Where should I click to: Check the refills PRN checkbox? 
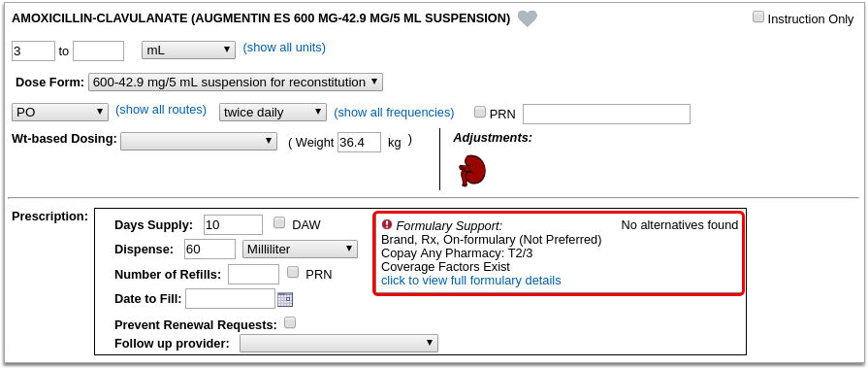tap(294, 272)
